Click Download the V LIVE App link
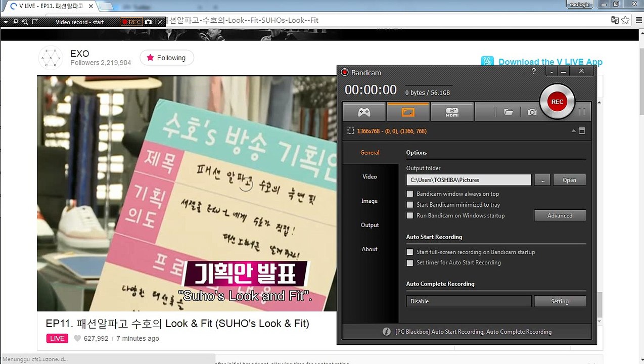Image resolution: width=644 pixels, height=364 pixels. click(550, 62)
